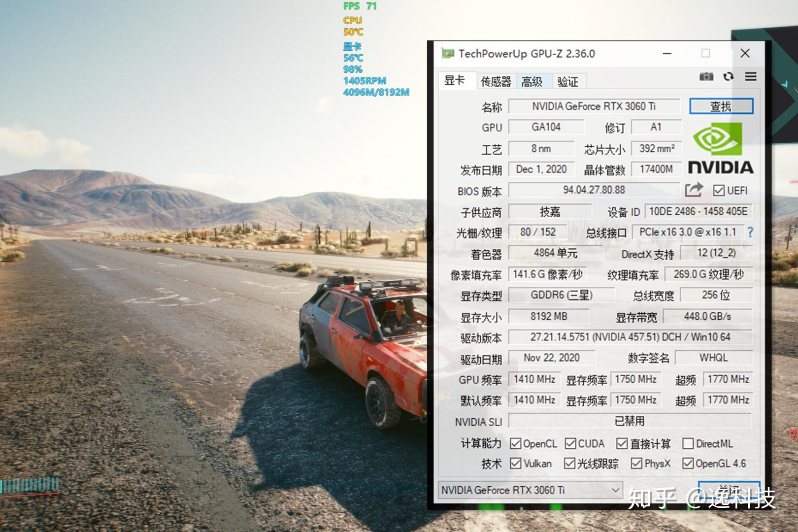Click the GPU-Z screenshot camera icon
798x532 pixels.
pos(706,76)
